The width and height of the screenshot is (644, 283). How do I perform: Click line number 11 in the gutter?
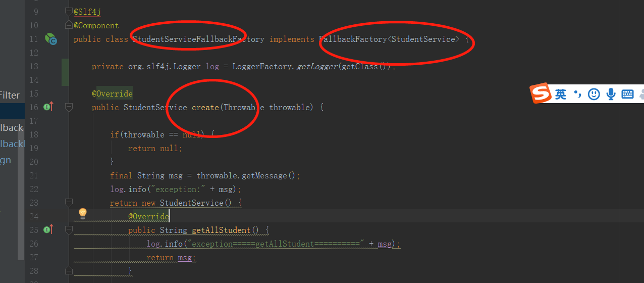(x=34, y=39)
